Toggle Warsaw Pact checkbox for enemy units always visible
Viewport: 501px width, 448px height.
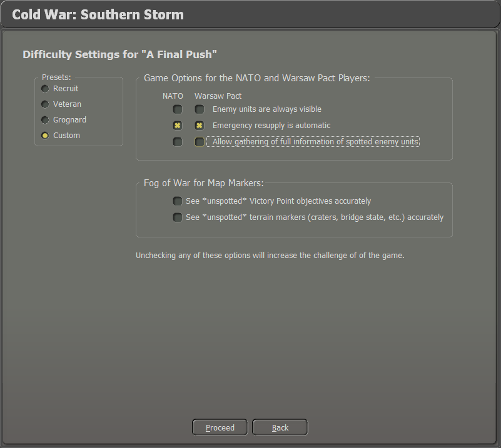pyautogui.click(x=200, y=109)
